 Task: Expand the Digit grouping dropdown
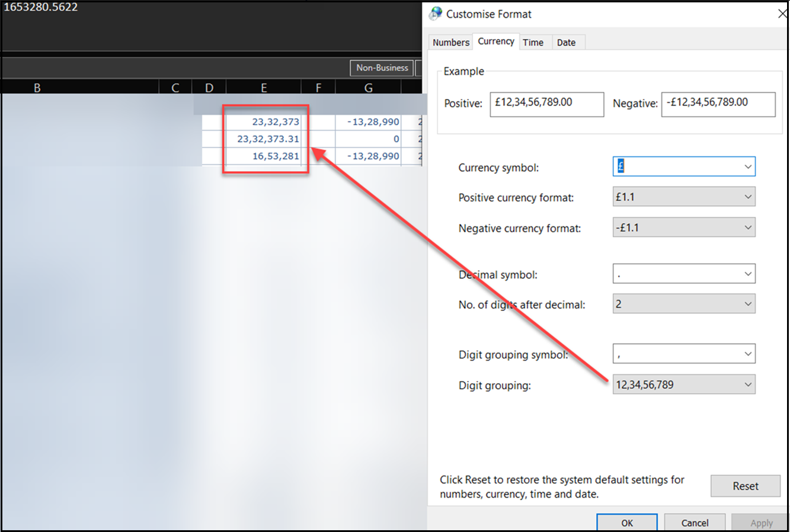click(684, 384)
